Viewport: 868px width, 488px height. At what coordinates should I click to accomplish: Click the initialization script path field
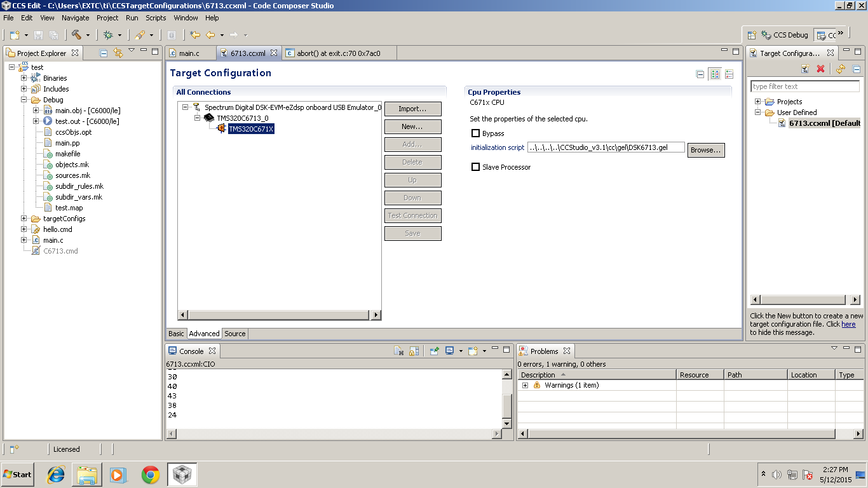click(606, 147)
